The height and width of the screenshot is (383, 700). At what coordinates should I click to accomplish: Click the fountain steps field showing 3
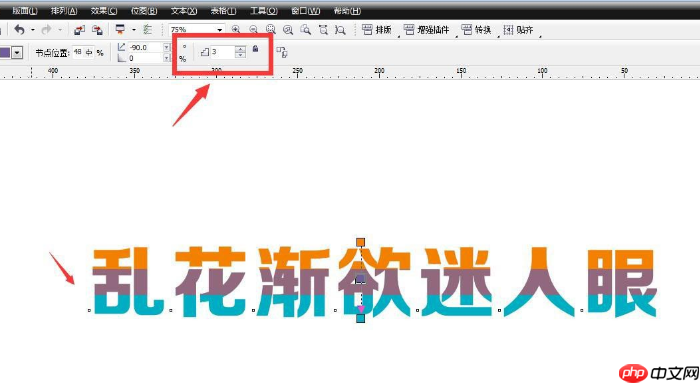pyautogui.click(x=222, y=52)
